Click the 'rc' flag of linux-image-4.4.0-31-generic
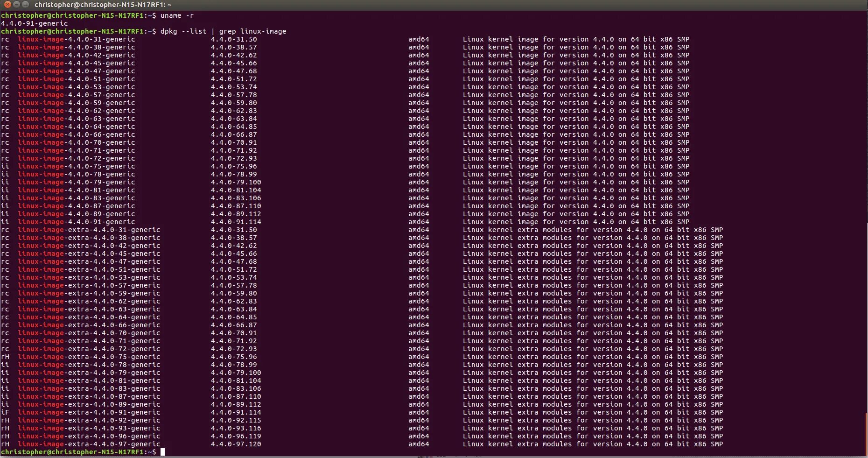This screenshot has width=868, height=458. pyautogui.click(x=5, y=39)
